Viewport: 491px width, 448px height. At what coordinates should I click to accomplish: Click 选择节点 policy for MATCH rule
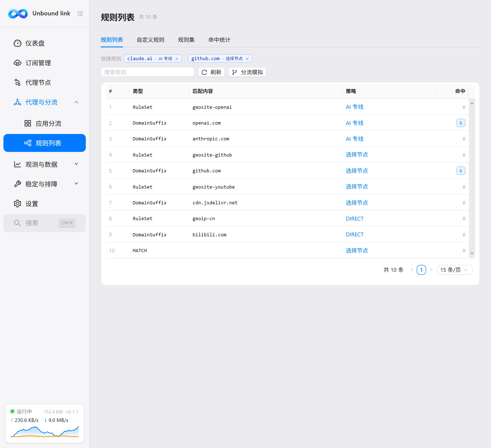[x=357, y=250]
